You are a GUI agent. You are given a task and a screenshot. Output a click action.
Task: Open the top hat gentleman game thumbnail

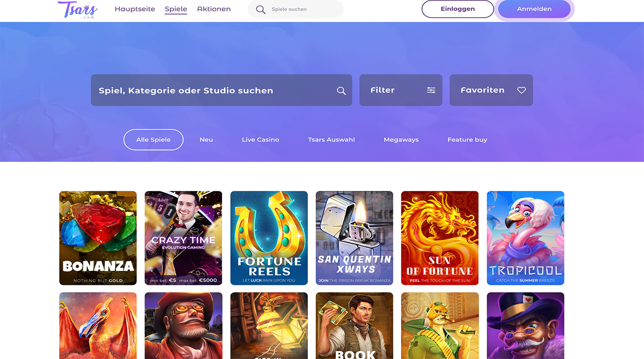[525, 325]
